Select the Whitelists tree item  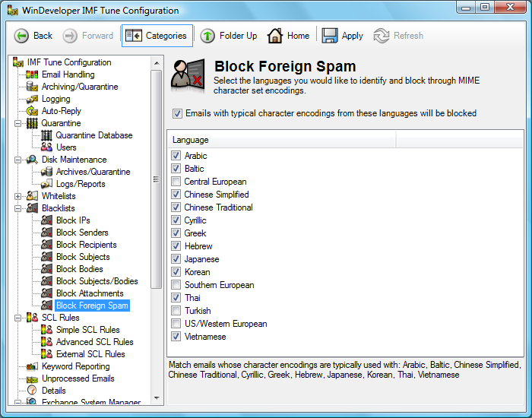click(x=59, y=196)
